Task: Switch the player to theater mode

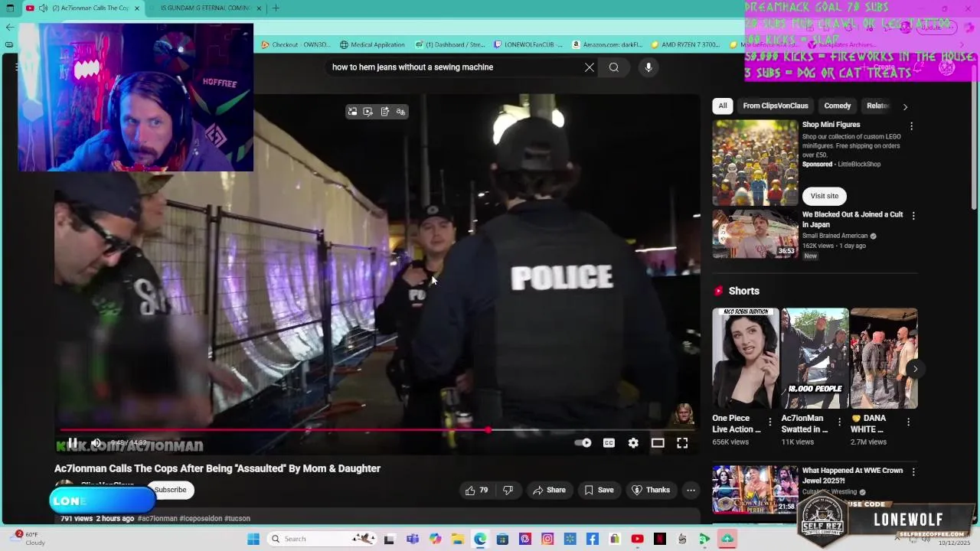Action: click(x=658, y=443)
